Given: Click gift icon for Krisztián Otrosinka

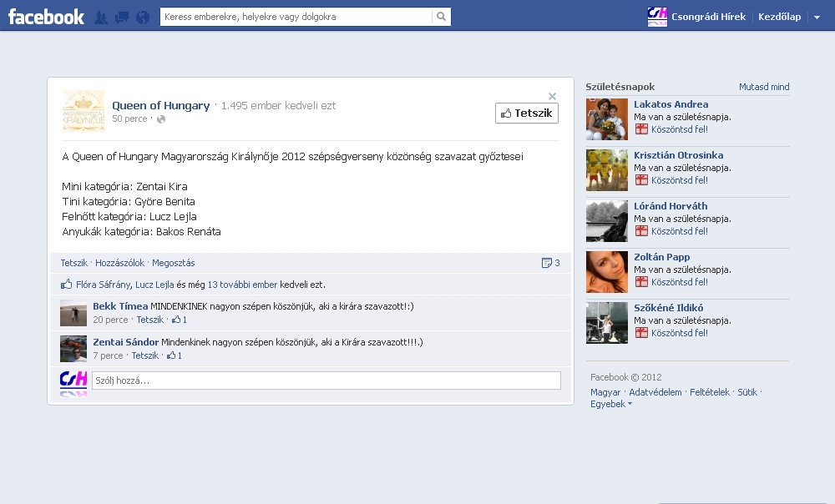Looking at the screenshot, I should pos(641,180).
